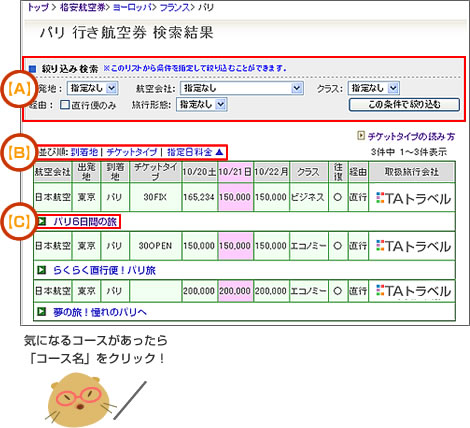This screenshot has height=428, width=470.
Task: Open the 旅行形態 dropdown
Action: (201, 105)
